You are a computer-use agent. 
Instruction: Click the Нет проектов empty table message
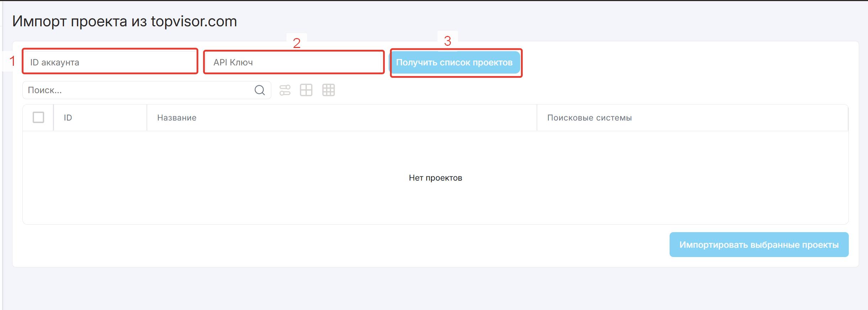point(435,178)
